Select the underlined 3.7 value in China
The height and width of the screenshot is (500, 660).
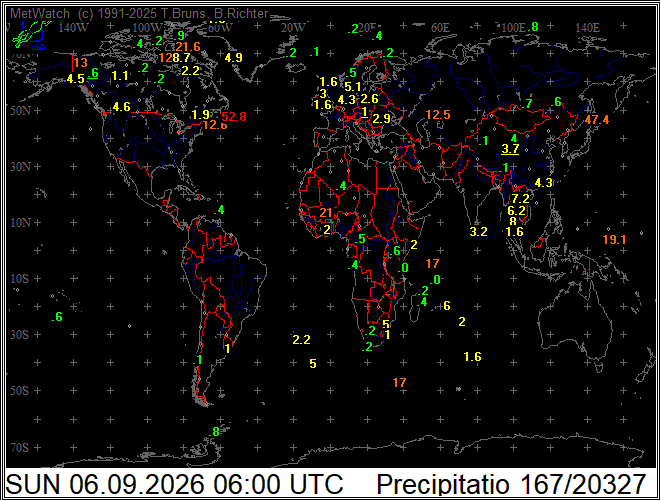pos(510,149)
